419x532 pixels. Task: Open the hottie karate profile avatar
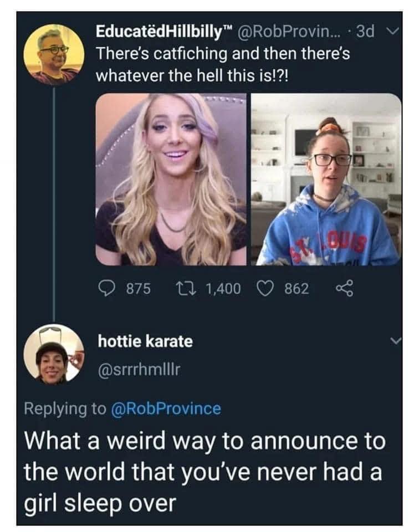[x=54, y=355]
